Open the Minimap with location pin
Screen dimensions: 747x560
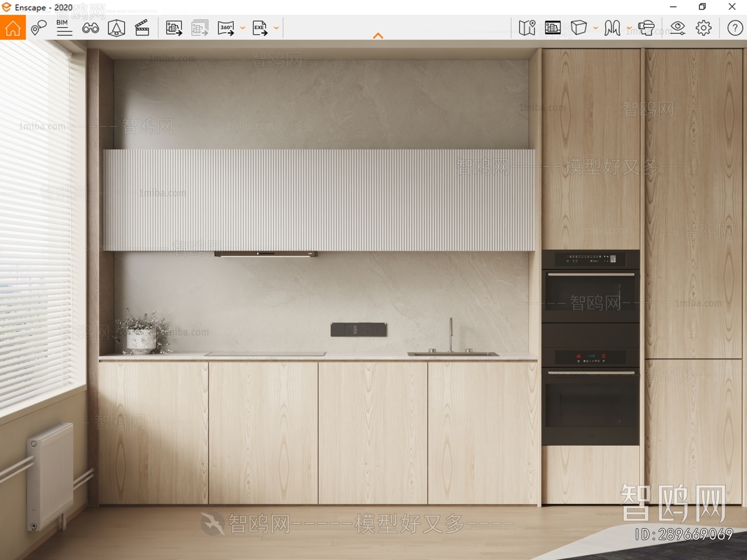pos(527,28)
